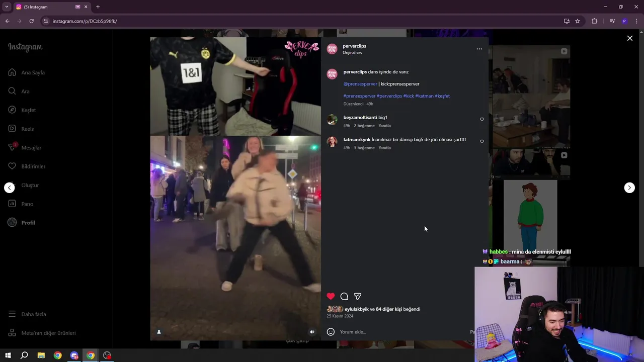Click the 25 Kasım 2024 post date
This screenshot has width=644, height=362.
(340, 316)
